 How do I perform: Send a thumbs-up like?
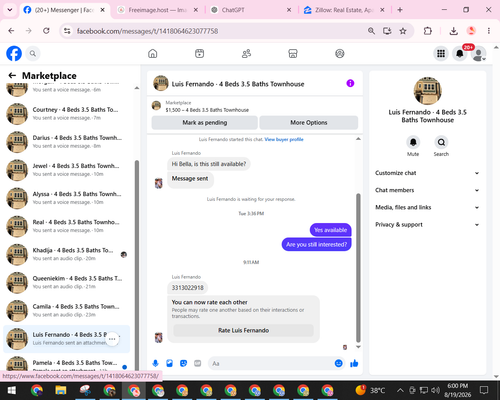pos(354,363)
